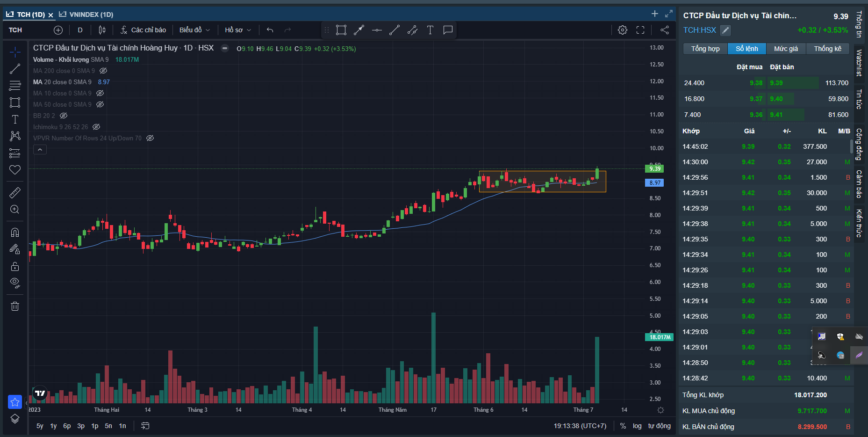
Task: Add a new chart tab with plus
Action: coord(655,14)
